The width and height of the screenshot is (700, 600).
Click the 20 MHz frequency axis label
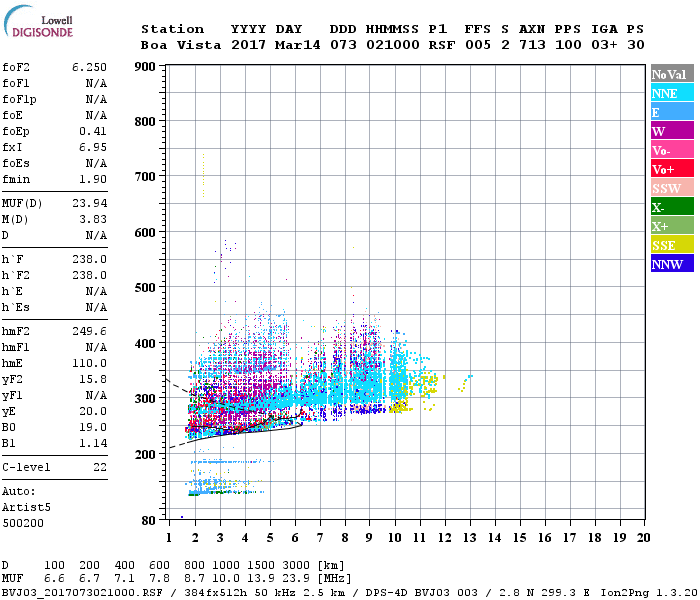click(643, 537)
